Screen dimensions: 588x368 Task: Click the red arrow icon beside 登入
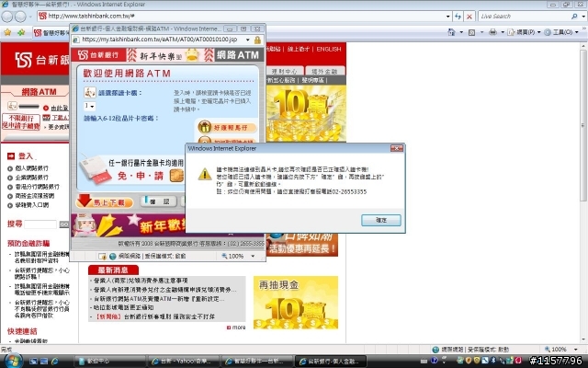click(11, 155)
